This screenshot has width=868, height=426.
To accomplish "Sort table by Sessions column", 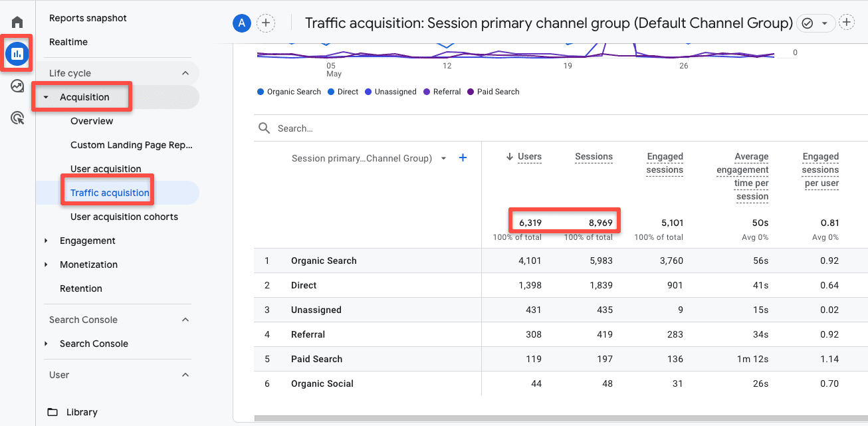I will pos(594,157).
